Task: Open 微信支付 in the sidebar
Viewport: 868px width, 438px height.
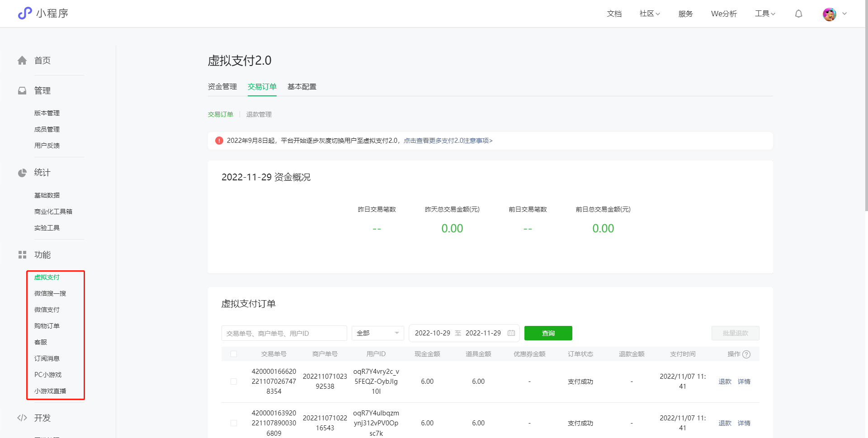Action: 47,310
